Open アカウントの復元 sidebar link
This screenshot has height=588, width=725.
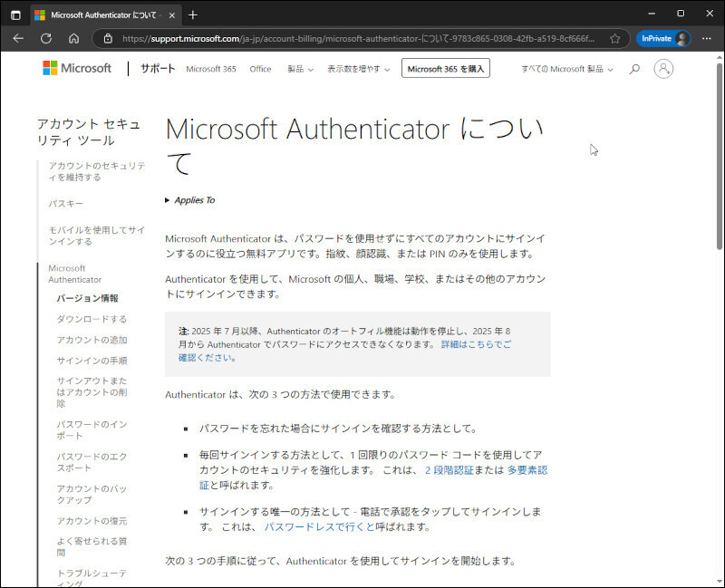[92, 521]
